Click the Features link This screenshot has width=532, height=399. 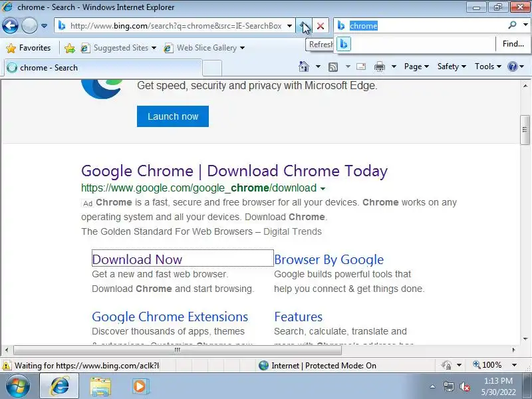(298, 317)
